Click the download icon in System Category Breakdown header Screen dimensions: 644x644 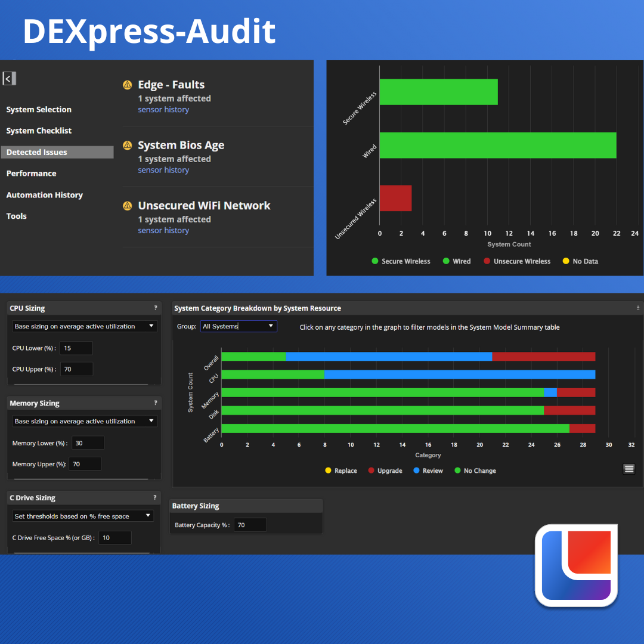[638, 308]
